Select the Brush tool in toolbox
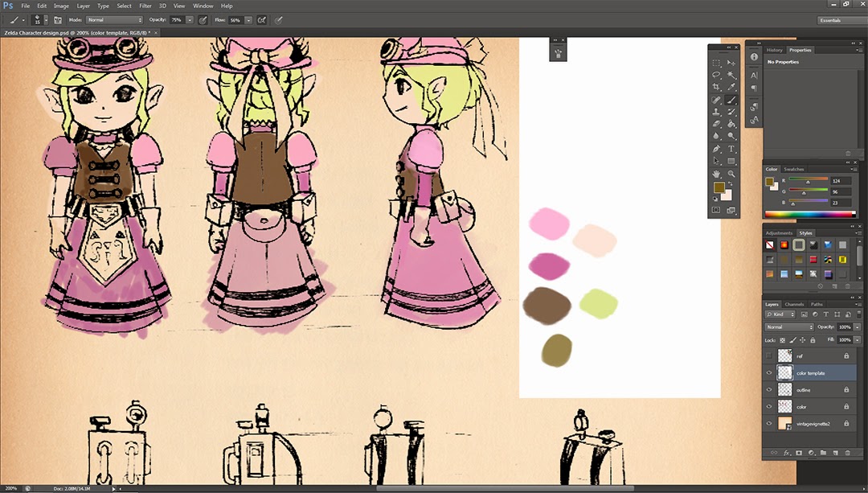This screenshot has width=868, height=493. click(x=731, y=101)
